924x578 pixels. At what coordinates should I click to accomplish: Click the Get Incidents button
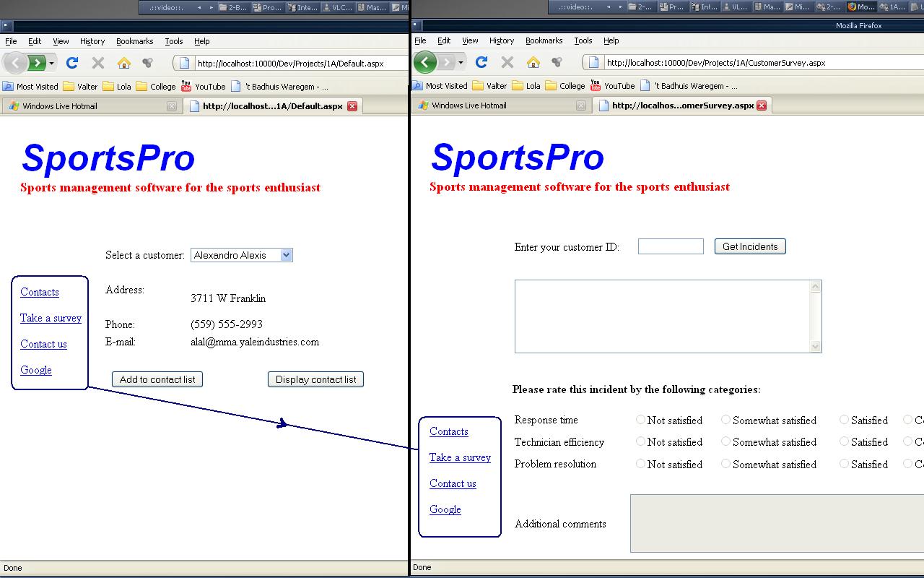(749, 246)
